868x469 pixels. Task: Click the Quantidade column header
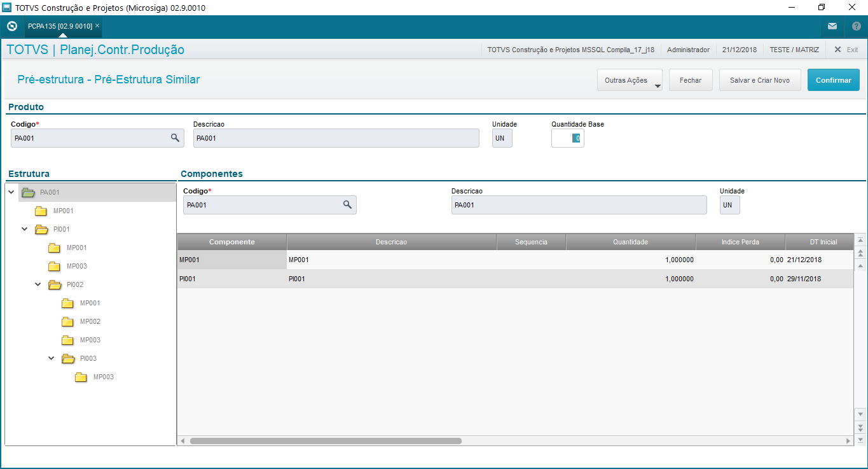point(631,242)
